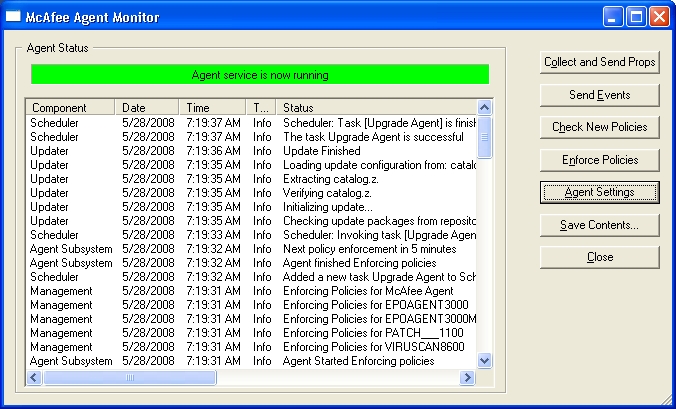
Task: Click the 7:19:36 AM time cell
Action: pyautogui.click(x=213, y=151)
